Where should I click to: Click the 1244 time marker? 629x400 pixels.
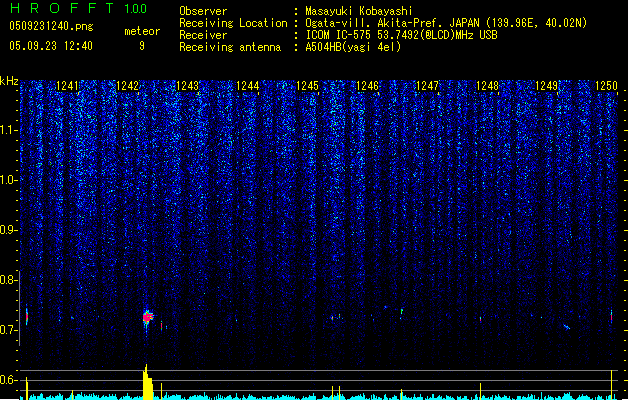coord(248,85)
